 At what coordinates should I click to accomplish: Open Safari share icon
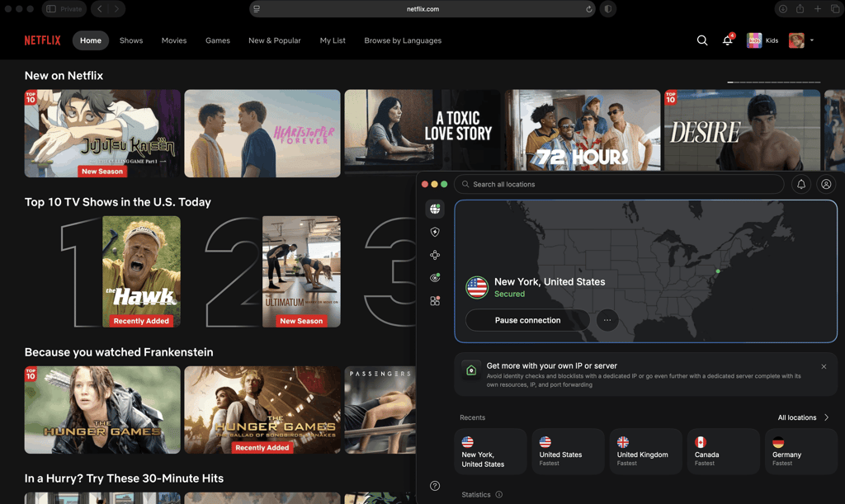800,8
